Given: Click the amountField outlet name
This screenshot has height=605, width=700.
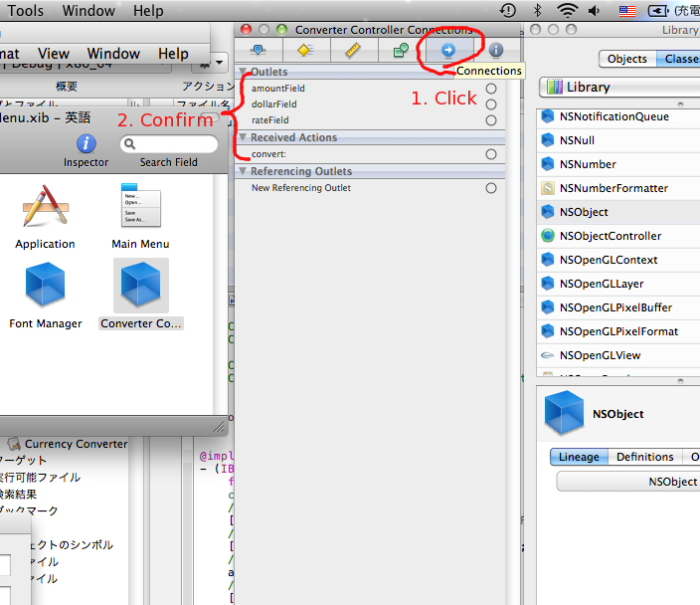Looking at the screenshot, I should coord(278,89).
